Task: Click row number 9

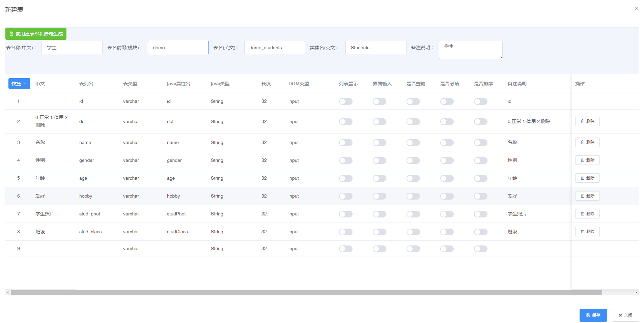Action: [x=19, y=248]
